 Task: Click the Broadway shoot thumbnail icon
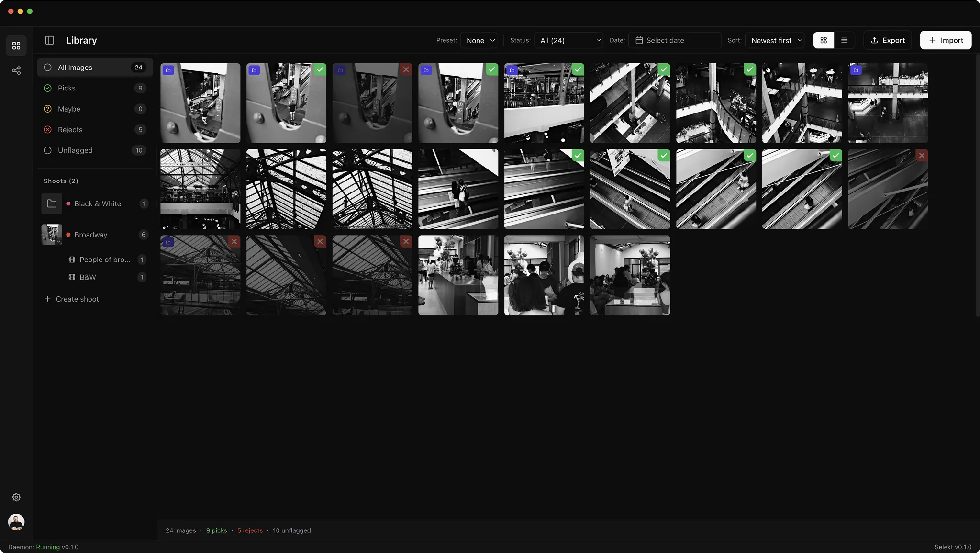(x=52, y=235)
